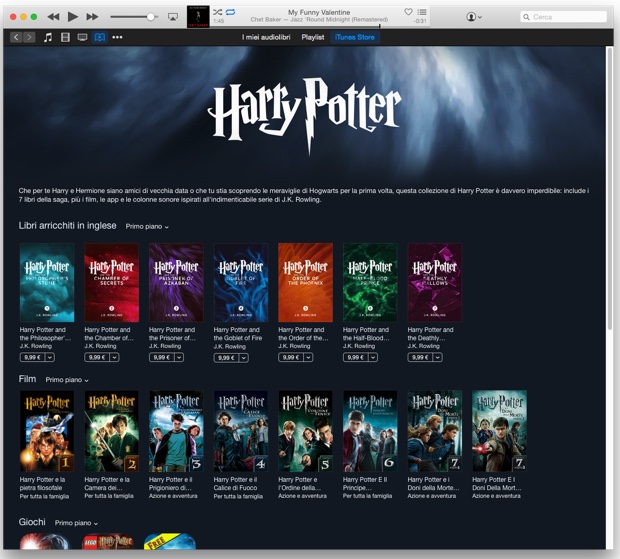Switch to the Movies library icon

65,37
